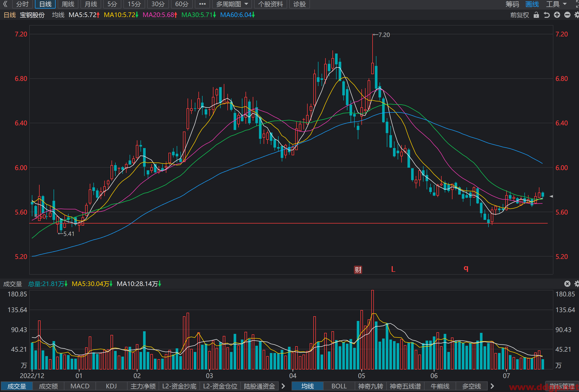
Task: Open main chart settings gear
Action: click(577, 15)
